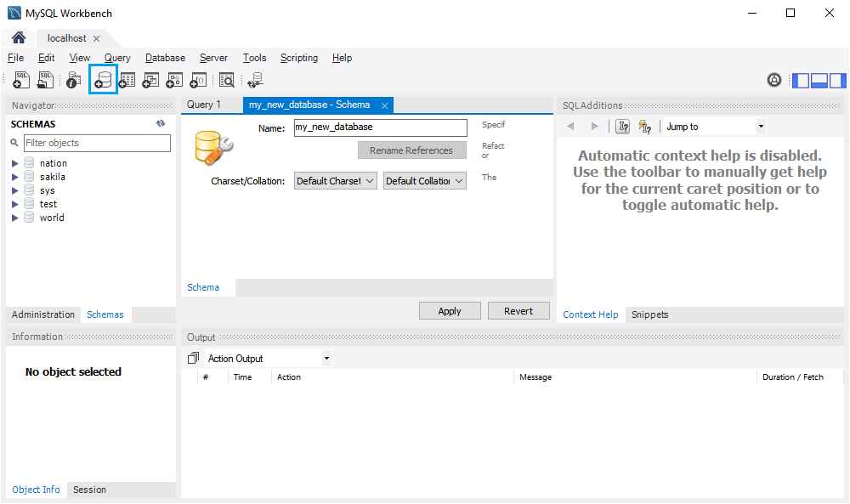
Task: Create new view toolbar icon
Action: tap(150, 80)
